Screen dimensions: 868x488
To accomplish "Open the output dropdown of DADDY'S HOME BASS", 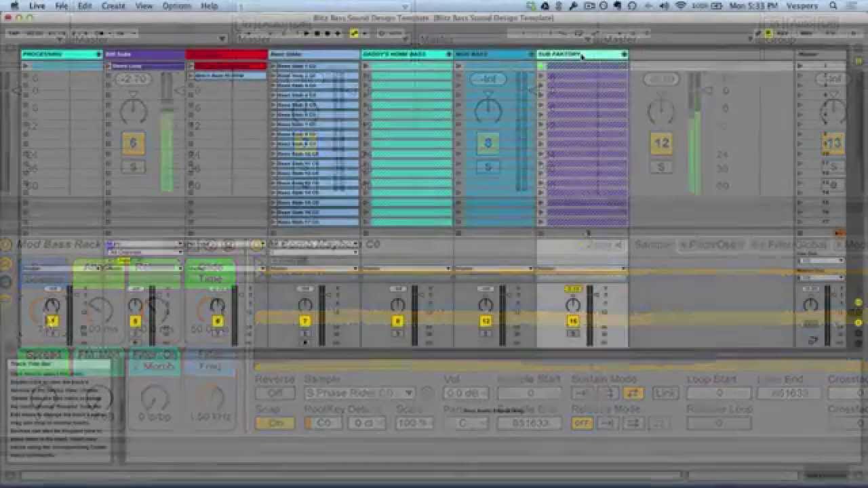I will (406, 268).
